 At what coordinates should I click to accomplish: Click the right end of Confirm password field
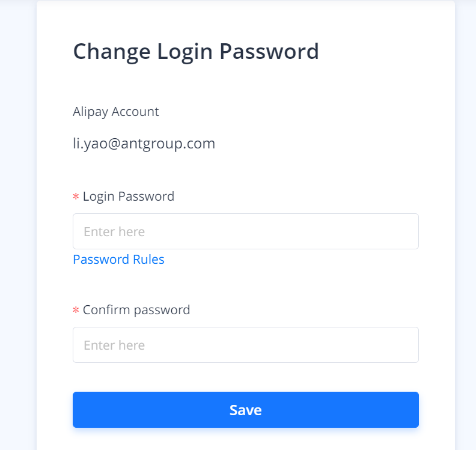(409, 345)
